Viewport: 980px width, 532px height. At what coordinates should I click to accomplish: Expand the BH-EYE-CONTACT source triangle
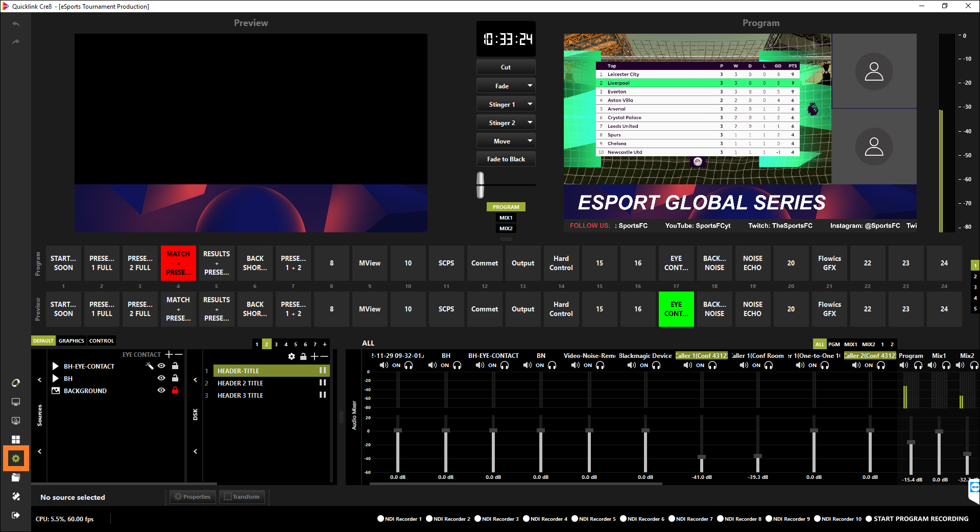click(x=55, y=366)
